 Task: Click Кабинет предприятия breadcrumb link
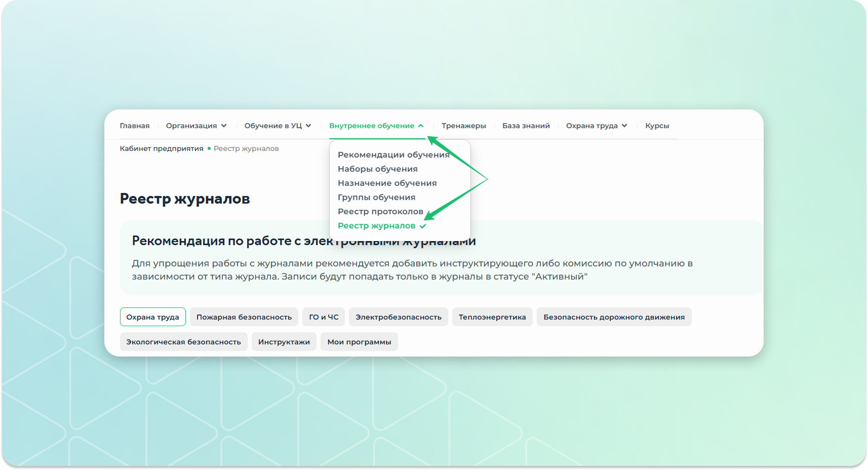[x=162, y=148]
